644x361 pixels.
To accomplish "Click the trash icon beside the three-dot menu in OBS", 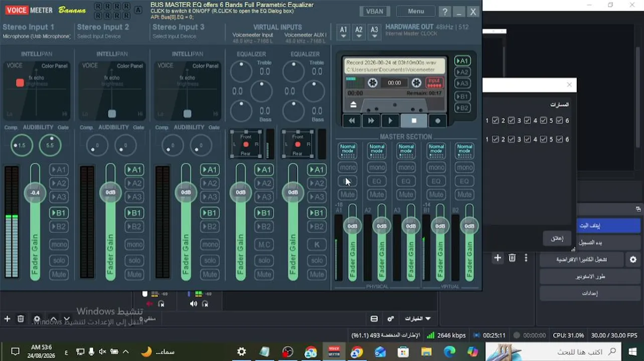I will click(x=512, y=258).
